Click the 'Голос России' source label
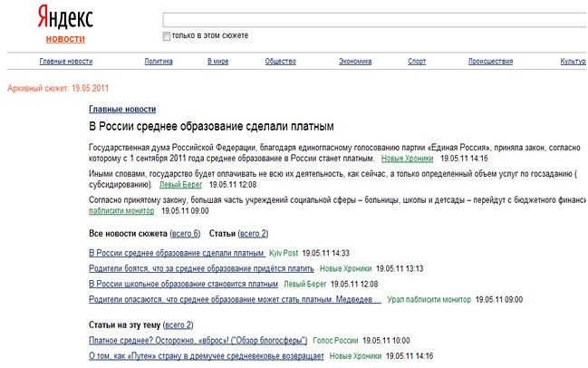 coord(335,341)
